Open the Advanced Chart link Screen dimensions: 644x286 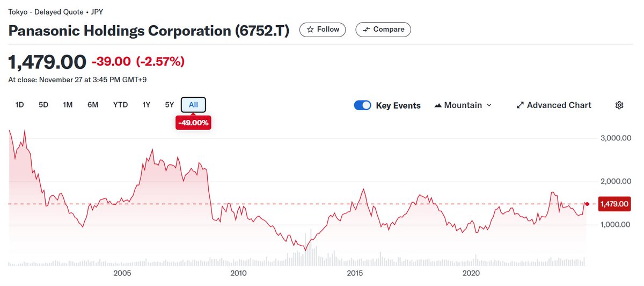pos(559,105)
